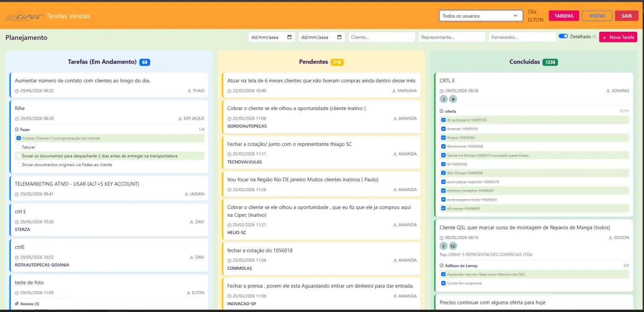
Task: Click the checklist icon beside Fazer
Action: (17, 130)
